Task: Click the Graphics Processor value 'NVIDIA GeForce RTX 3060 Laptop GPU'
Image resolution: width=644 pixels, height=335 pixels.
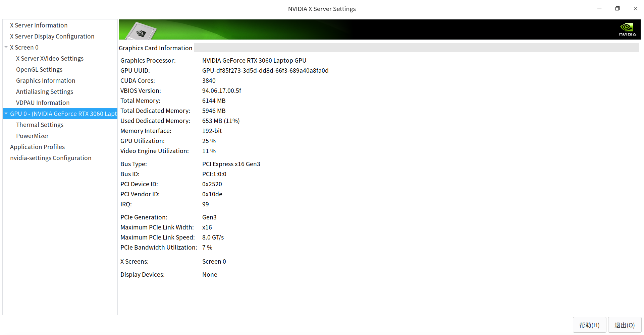Action: [x=254, y=61]
